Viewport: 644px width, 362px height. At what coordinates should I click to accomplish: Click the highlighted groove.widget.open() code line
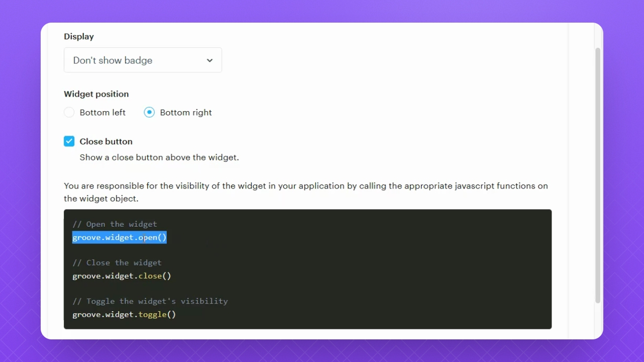(120, 237)
